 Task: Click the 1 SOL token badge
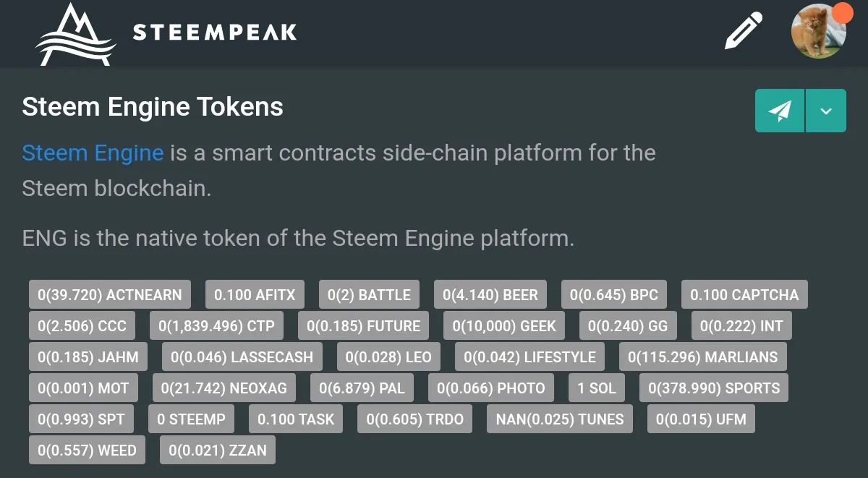click(597, 388)
